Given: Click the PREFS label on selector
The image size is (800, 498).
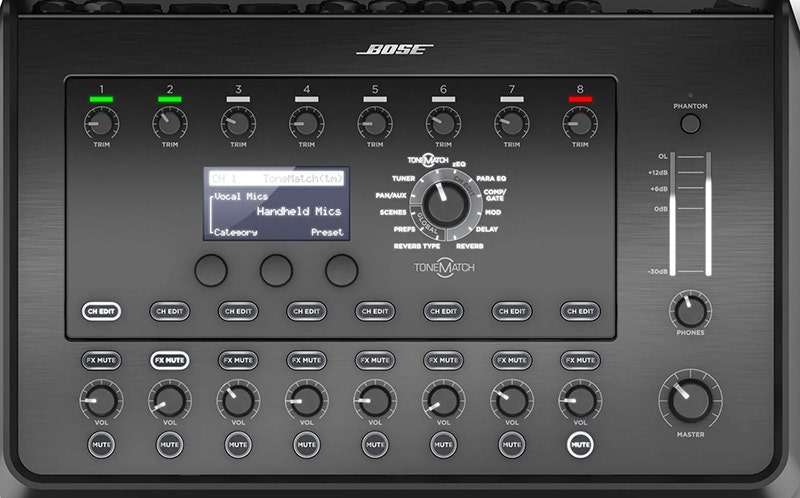Looking at the screenshot, I should [404, 229].
